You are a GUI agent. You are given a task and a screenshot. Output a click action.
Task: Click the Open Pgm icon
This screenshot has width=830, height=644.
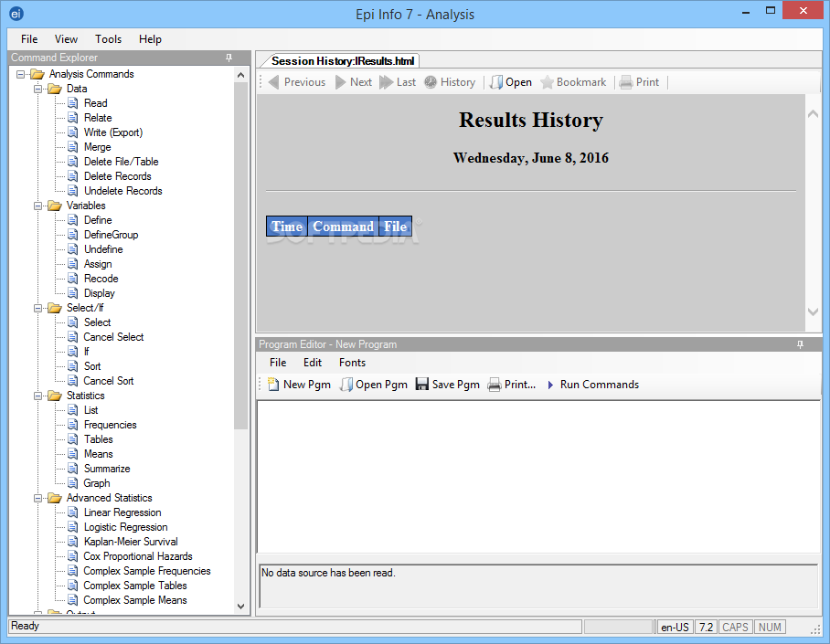coord(346,385)
